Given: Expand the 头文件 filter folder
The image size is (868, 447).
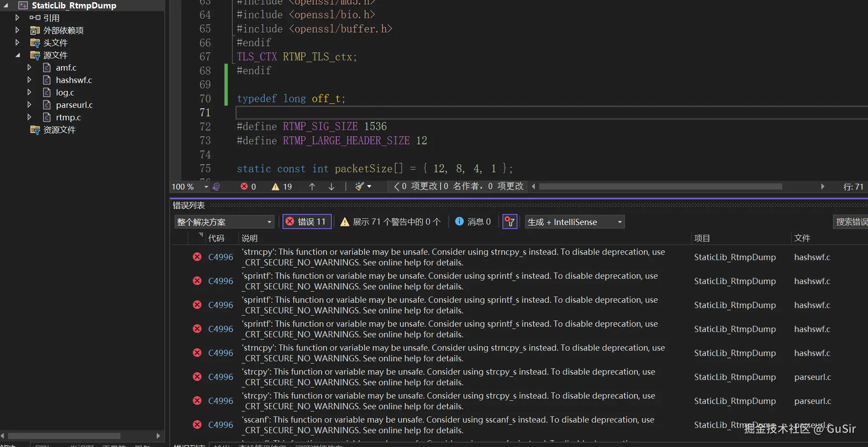Looking at the screenshot, I should (17, 43).
